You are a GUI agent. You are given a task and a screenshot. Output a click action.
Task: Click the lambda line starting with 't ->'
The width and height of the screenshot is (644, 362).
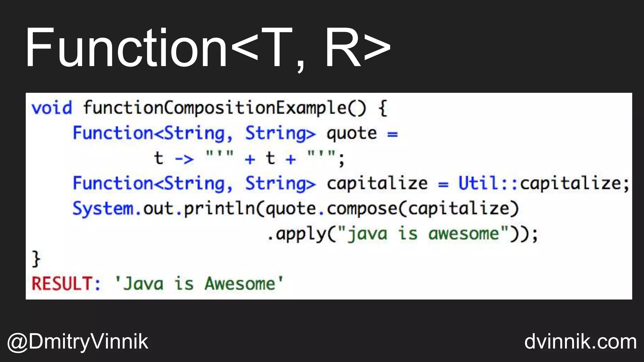coord(249,158)
